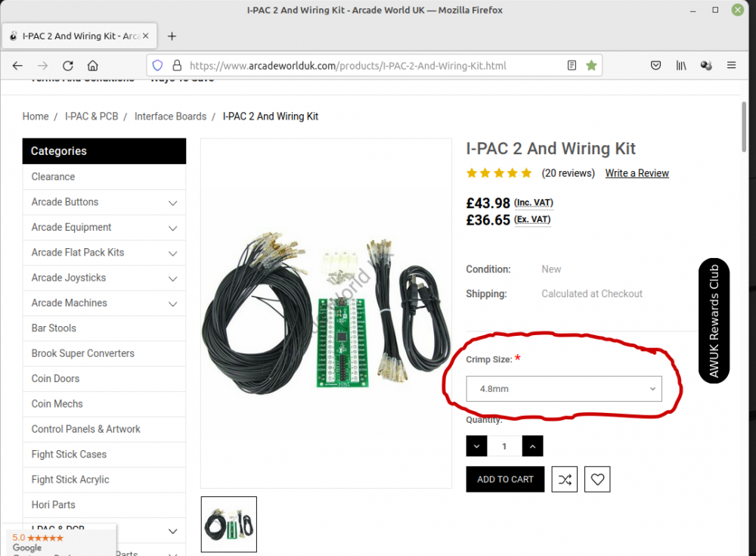756x556 pixels.
Task: Open the Pocket save icon
Action: click(655, 65)
